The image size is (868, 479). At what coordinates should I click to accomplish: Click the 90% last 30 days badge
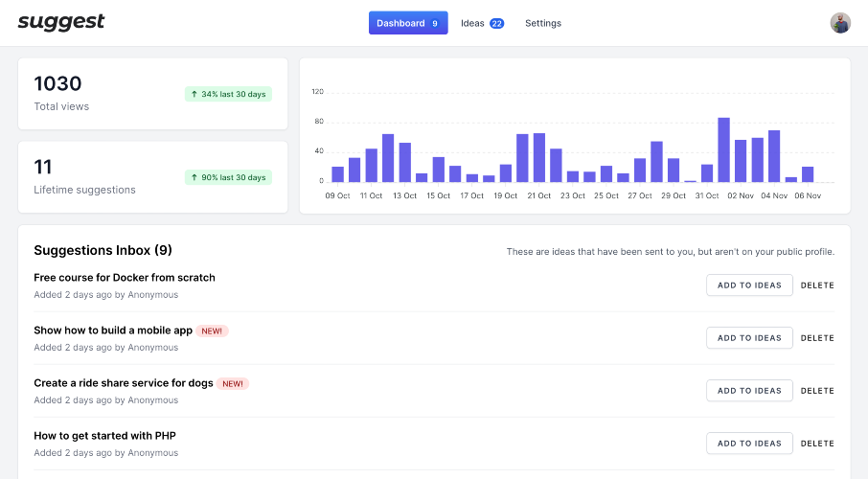click(228, 177)
